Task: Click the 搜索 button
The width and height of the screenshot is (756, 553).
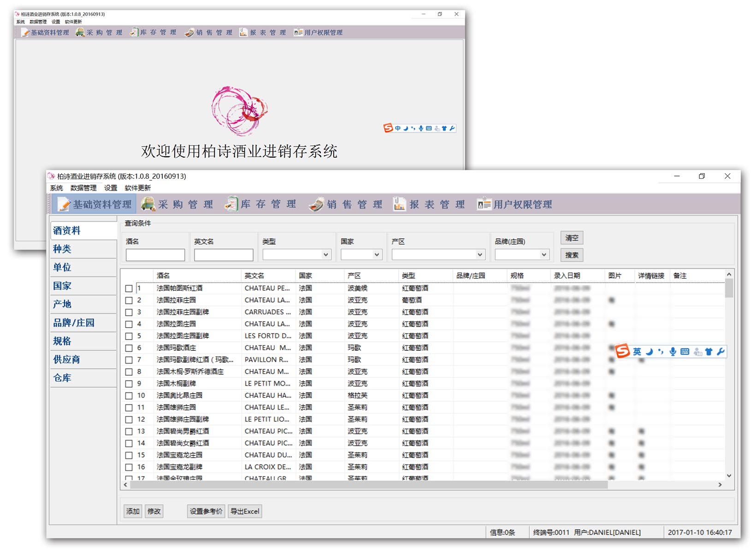Action: 572,255
